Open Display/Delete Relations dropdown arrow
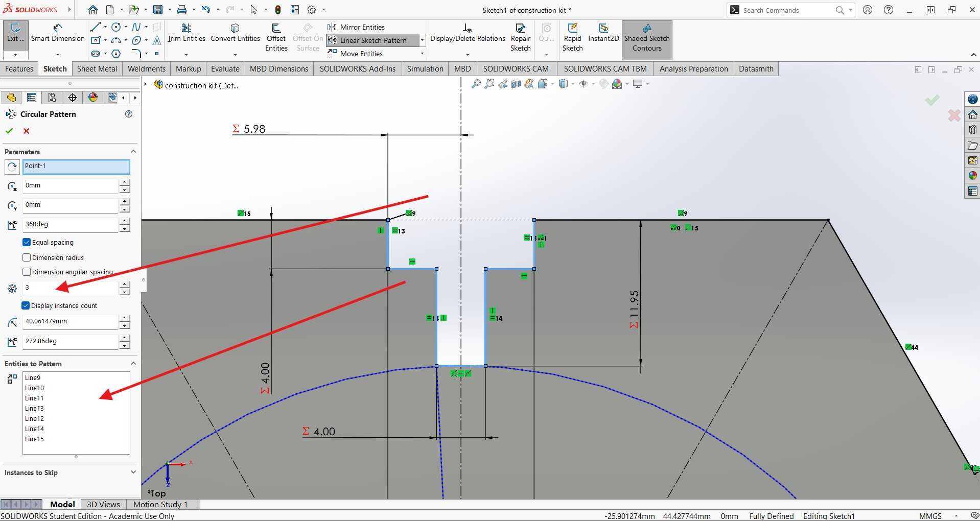 [468, 54]
